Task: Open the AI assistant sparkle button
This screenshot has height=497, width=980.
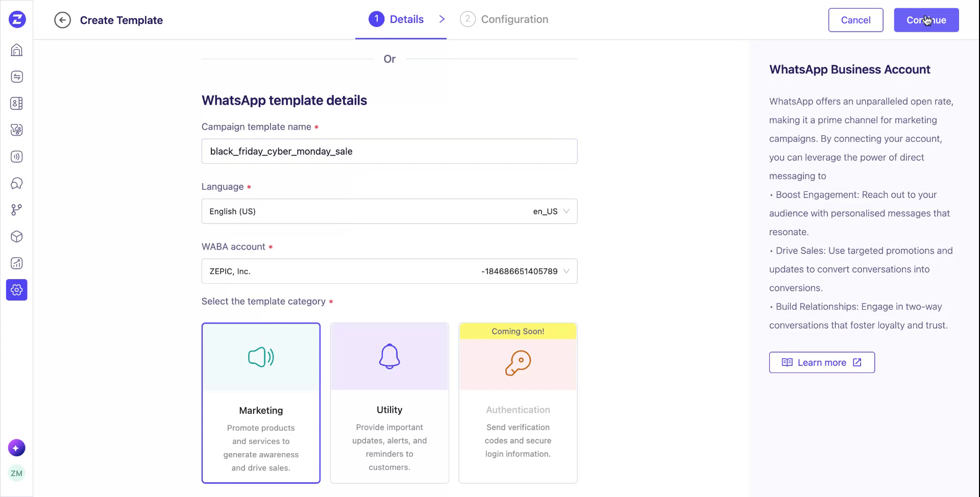Action: click(17, 448)
